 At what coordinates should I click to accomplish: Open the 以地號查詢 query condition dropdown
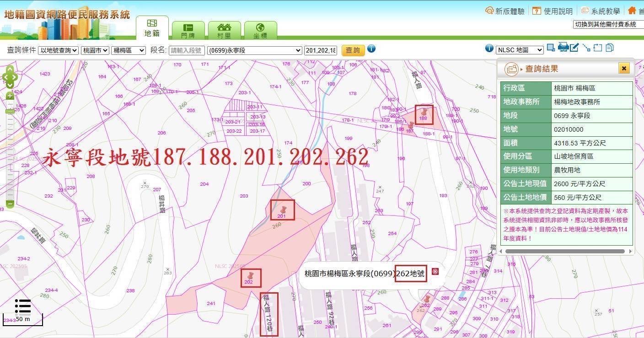click(x=58, y=50)
